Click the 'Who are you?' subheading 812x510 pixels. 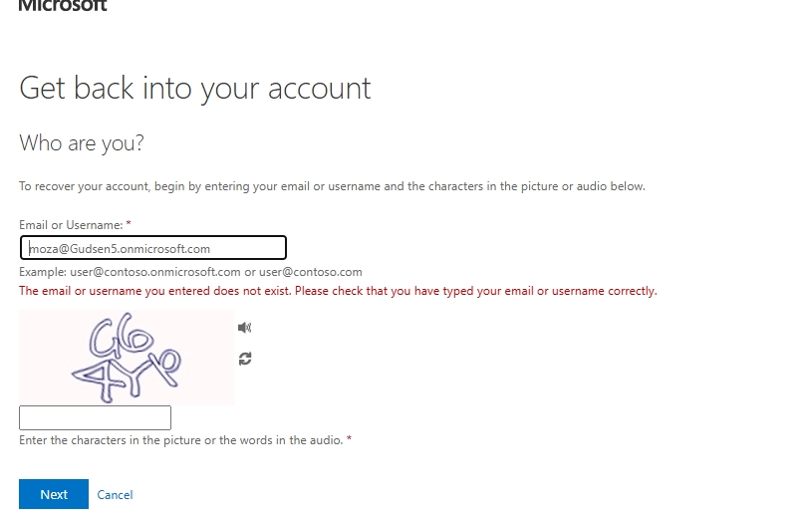click(x=82, y=142)
